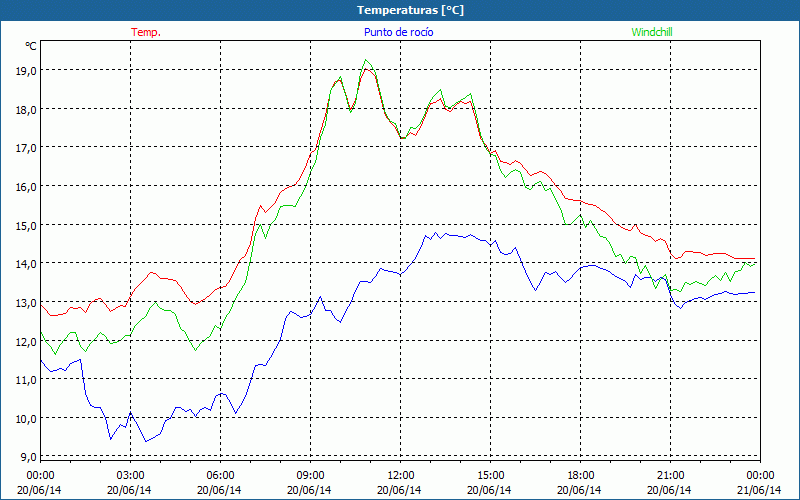Click the 17,0 y-axis value
This screenshot has width=800, height=500.
pyautogui.click(x=26, y=148)
